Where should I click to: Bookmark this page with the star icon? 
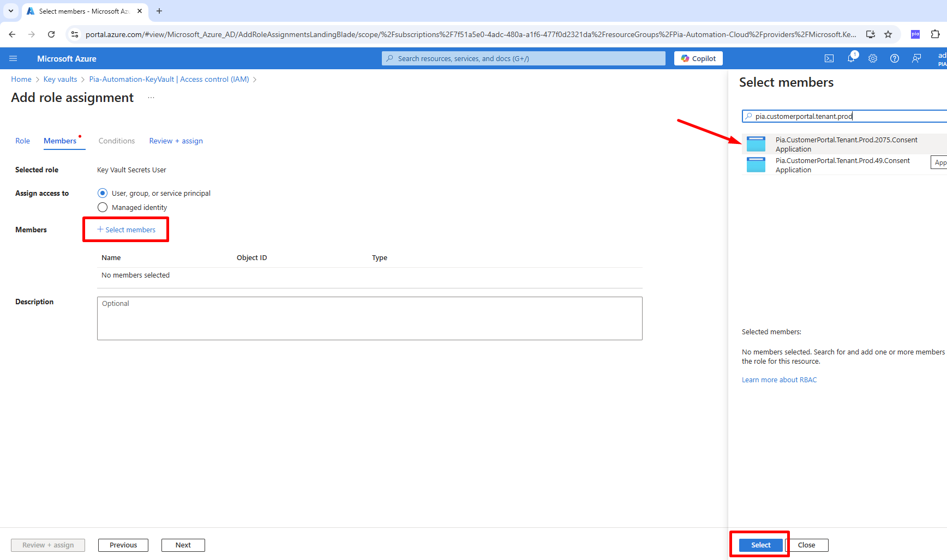coord(888,34)
